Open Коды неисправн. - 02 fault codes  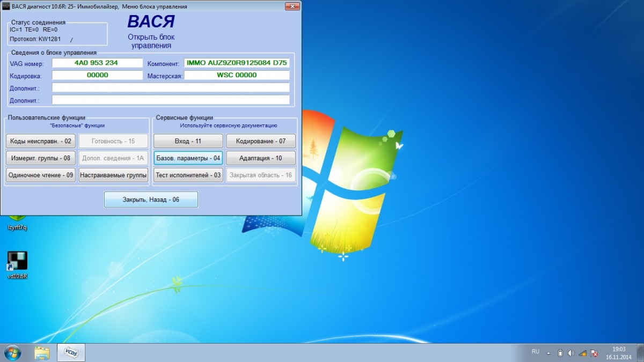pyautogui.click(x=41, y=141)
